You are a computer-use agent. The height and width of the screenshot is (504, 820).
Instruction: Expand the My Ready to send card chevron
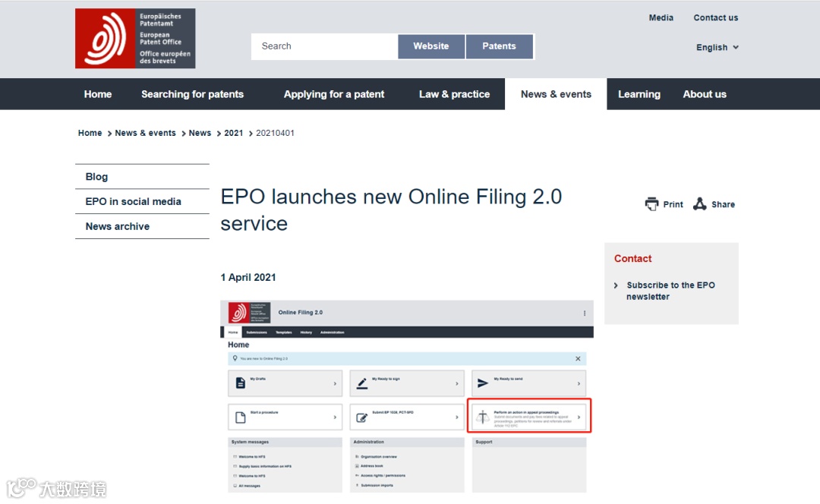pos(579,384)
